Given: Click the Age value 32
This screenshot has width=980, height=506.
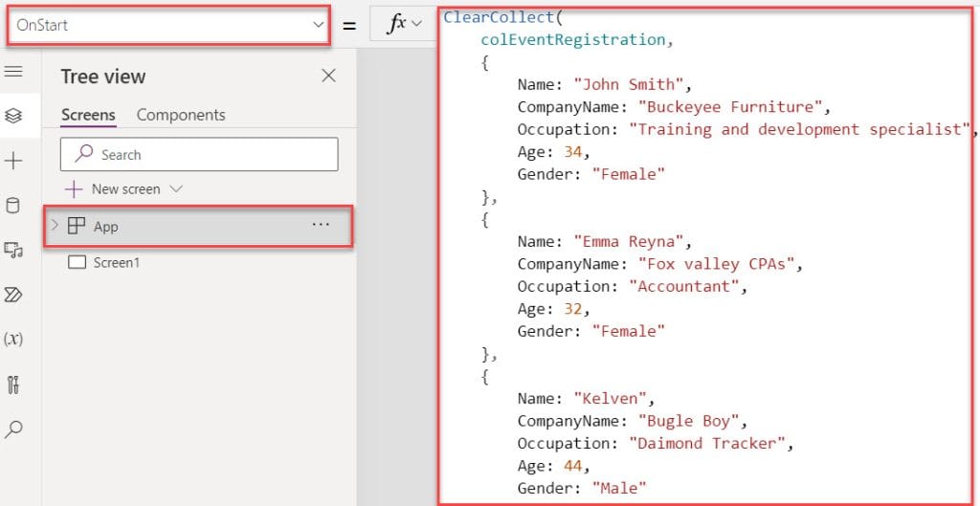Looking at the screenshot, I should 572,309.
